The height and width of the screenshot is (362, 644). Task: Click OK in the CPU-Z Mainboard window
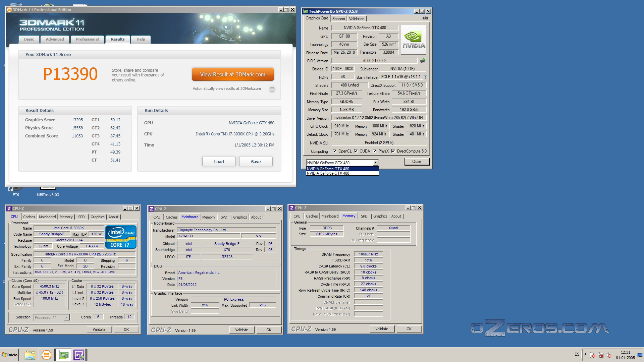tap(269, 330)
